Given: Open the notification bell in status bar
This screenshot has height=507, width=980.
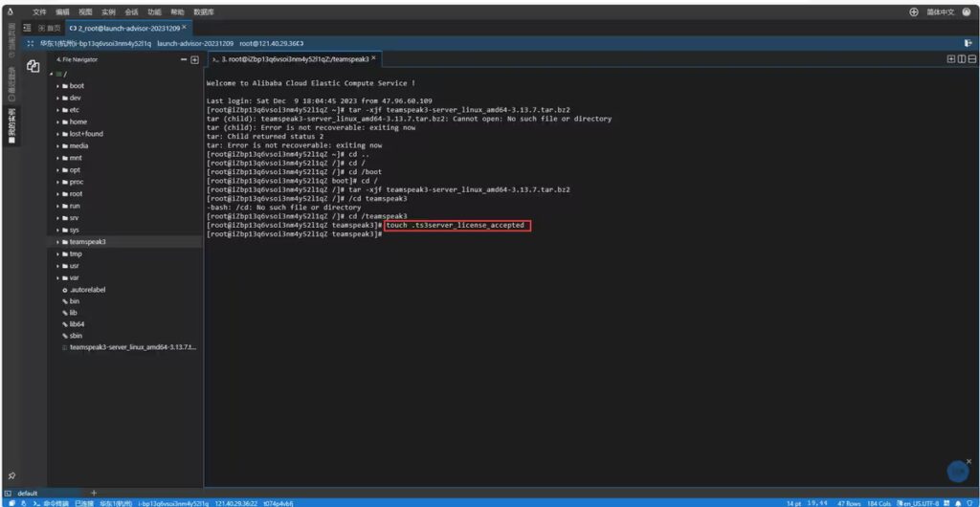Looking at the screenshot, I should click(956, 502).
